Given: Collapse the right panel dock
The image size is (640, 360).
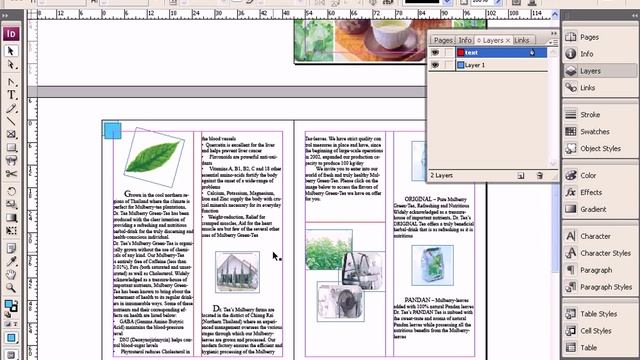Looking at the screenshot, I should tap(635, 16).
